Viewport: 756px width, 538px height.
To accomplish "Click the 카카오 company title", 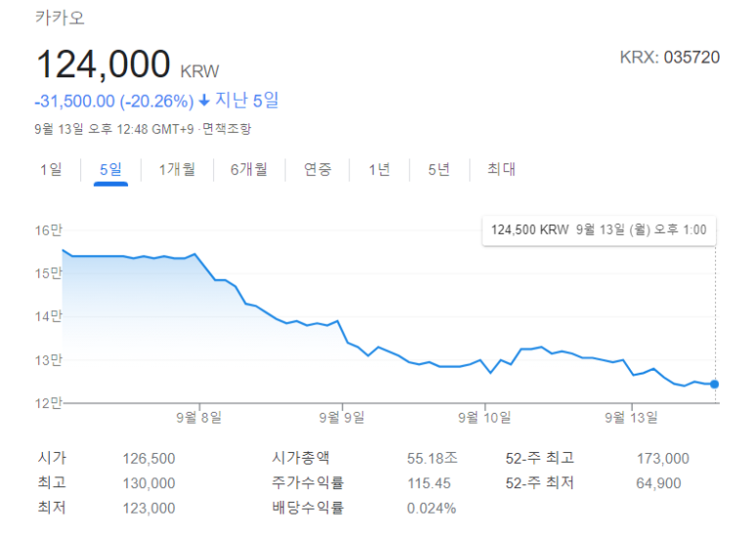I will point(61,18).
